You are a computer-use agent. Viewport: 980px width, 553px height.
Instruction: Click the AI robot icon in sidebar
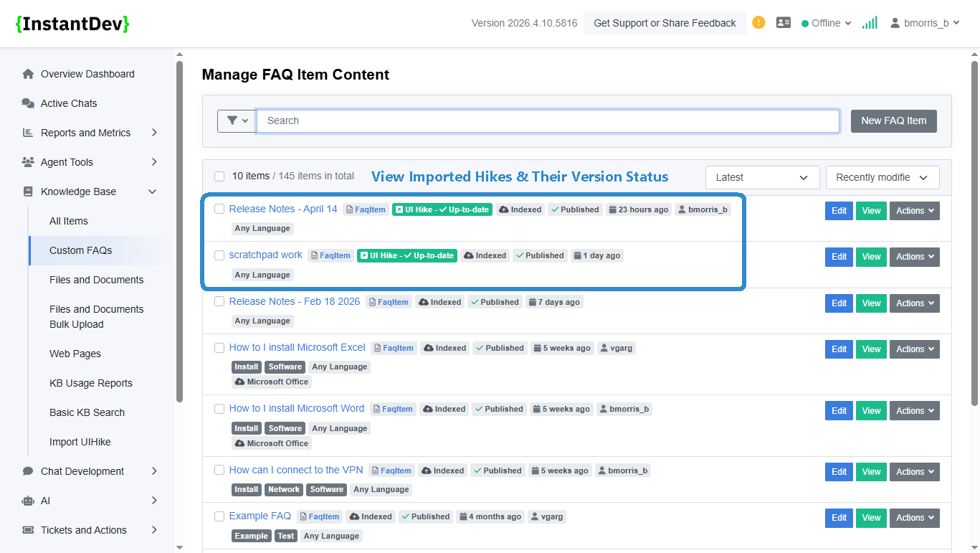click(x=28, y=501)
